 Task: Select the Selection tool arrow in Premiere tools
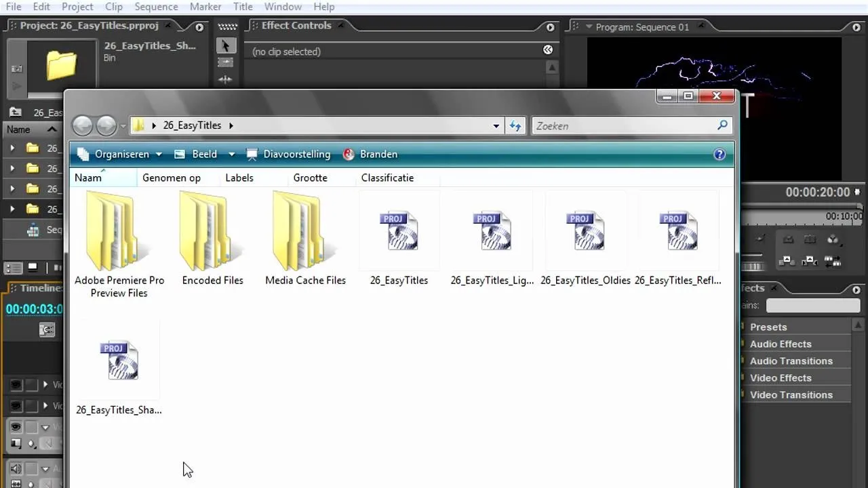pyautogui.click(x=226, y=45)
